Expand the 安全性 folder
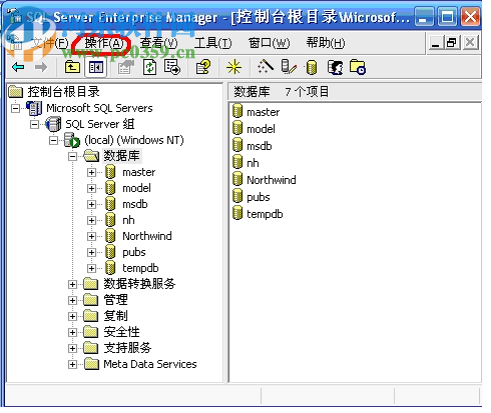Image resolution: width=491 pixels, height=413 pixels. [x=72, y=333]
